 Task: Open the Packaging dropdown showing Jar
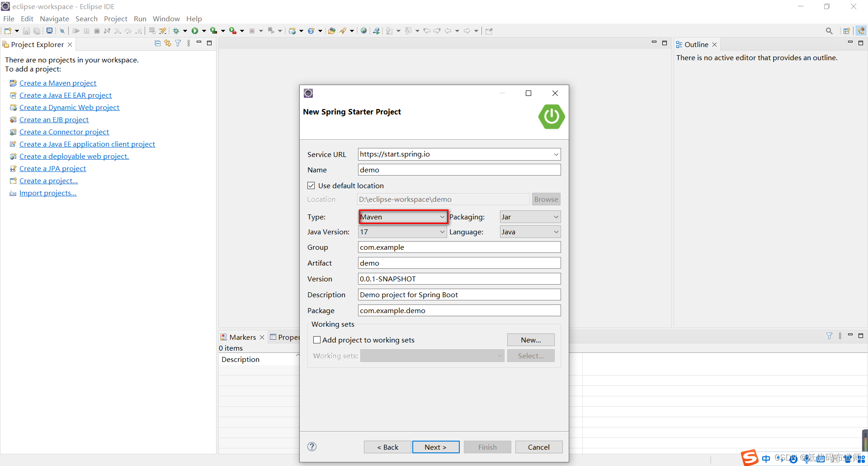tap(530, 217)
